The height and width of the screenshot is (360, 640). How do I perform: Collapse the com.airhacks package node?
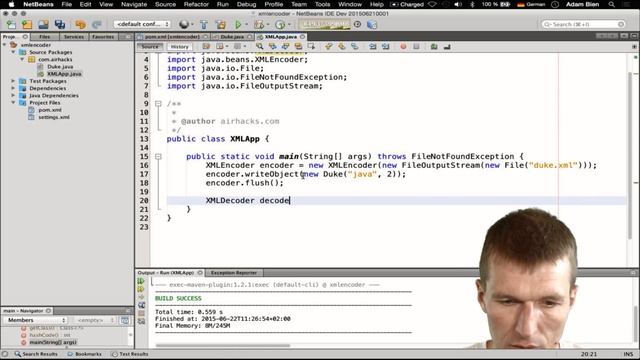click(22, 59)
